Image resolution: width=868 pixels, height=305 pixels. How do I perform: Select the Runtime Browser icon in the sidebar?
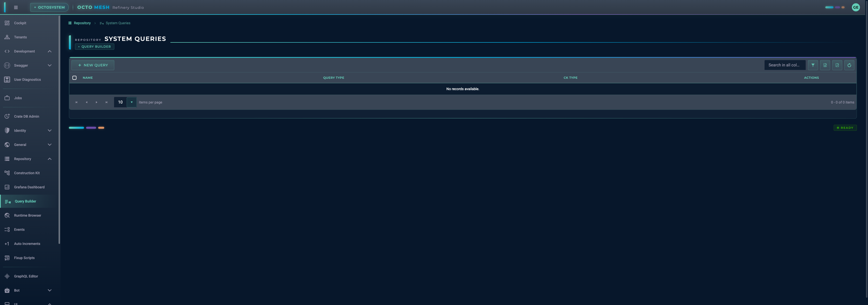tap(7, 215)
